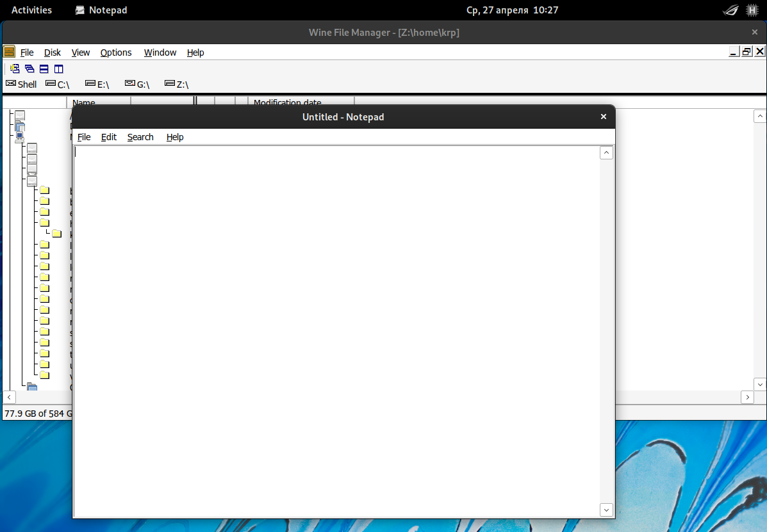Viewport: 767px width, 532px height.
Task: Switch to the G:\ drive
Action: [137, 84]
